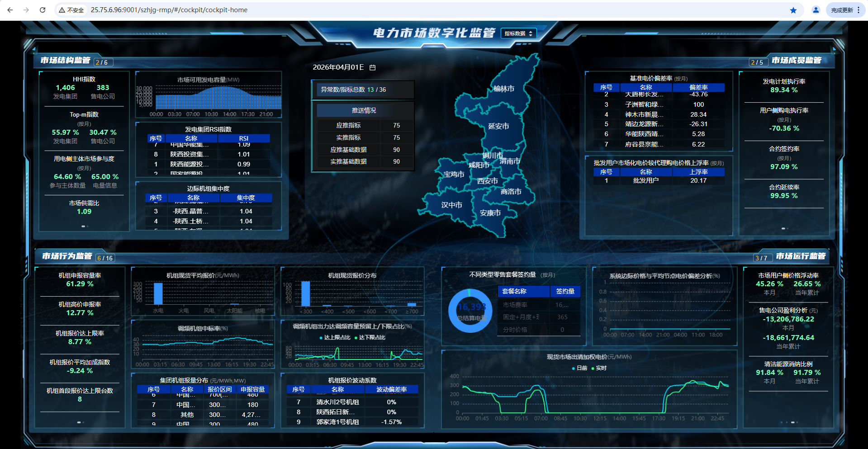Image resolution: width=868 pixels, height=449 pixels.
Task: Open the browser three-dot menu
Action: tap(858, 10)
